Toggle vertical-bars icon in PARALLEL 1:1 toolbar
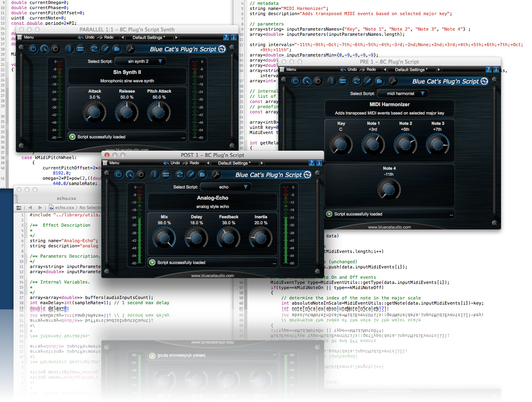532x402 pixels. (x=70, y=49)
